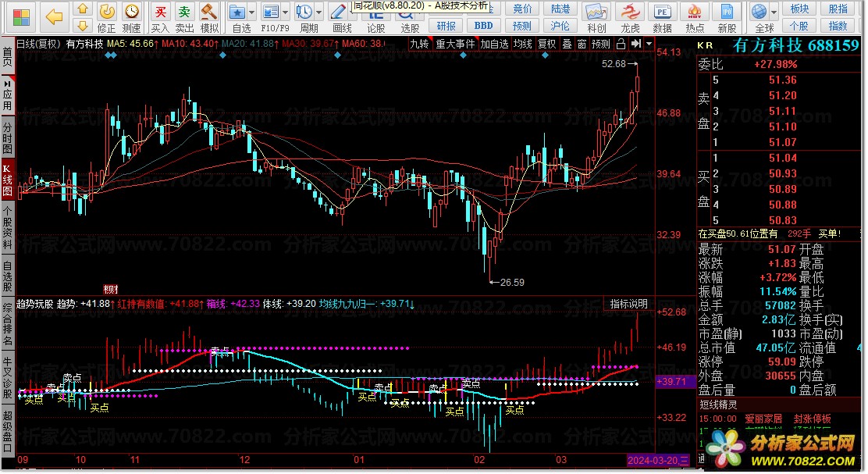
Task: Open the chart toolbar dropdown triangle
Action: coord(649,44)
